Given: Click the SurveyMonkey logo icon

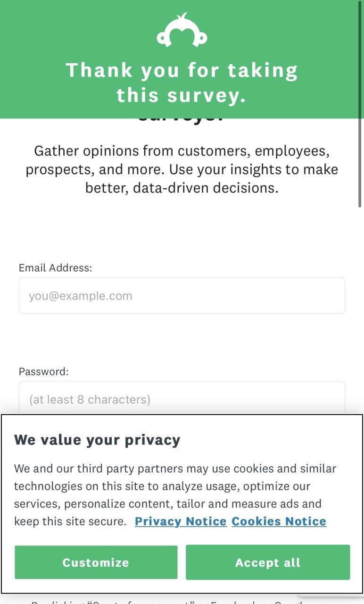Looking at the screenshot, I should (182, 31).
